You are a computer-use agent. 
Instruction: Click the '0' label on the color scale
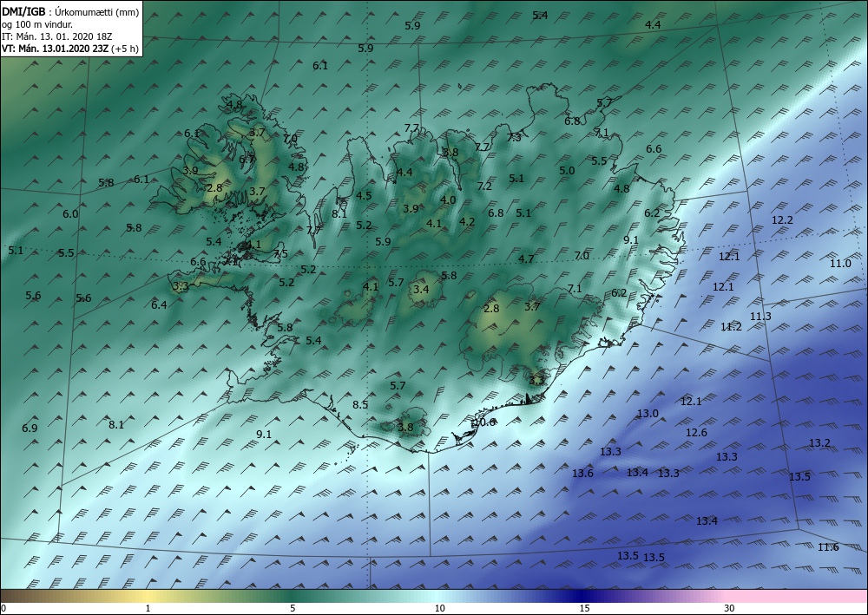coord(3,608)
